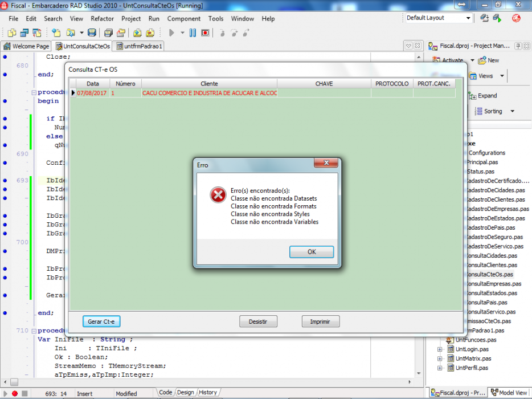Screen dimensions: 532x399
Task: Open the View Form toolbar icon
Action: pos(24,32)
